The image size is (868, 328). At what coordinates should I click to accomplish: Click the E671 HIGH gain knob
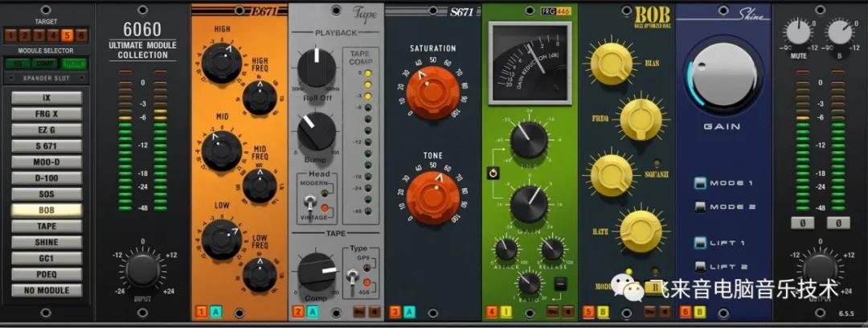(x=222, y=64)
